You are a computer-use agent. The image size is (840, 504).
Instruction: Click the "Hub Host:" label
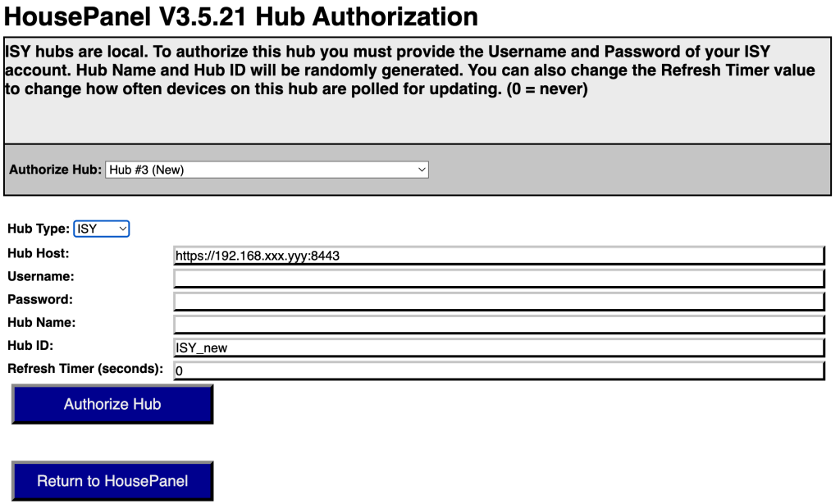(39, 254)
